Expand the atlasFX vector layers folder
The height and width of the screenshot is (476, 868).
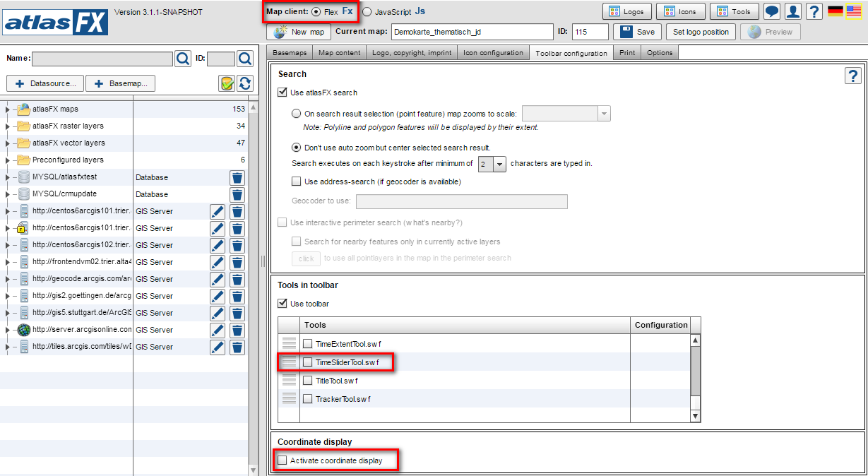[8, 143]
